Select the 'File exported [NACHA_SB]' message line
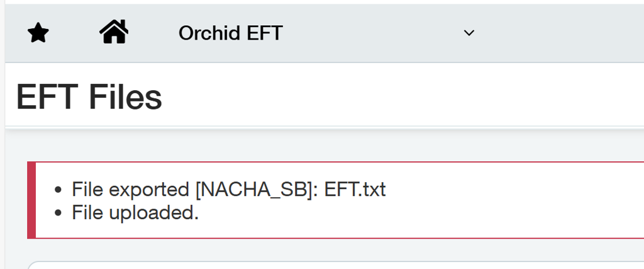 pyautogui.click(x=228, y=189)
